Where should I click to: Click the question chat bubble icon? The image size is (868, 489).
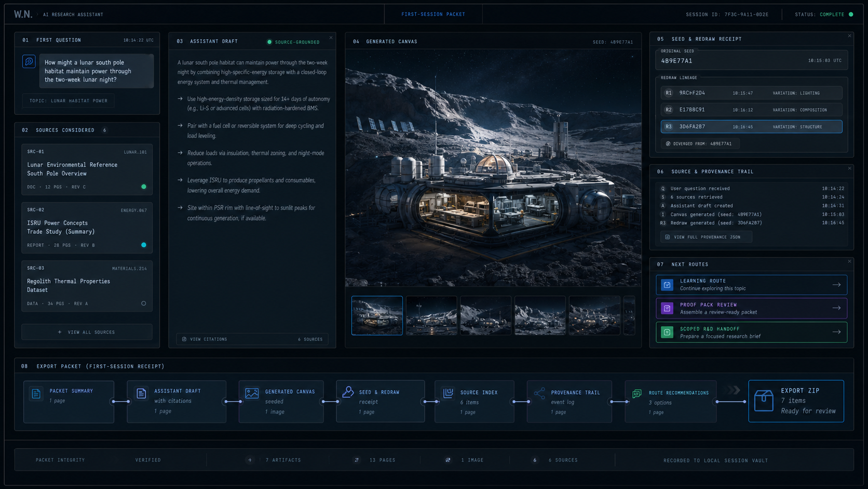pyautogui.click(x=29, y=61)
